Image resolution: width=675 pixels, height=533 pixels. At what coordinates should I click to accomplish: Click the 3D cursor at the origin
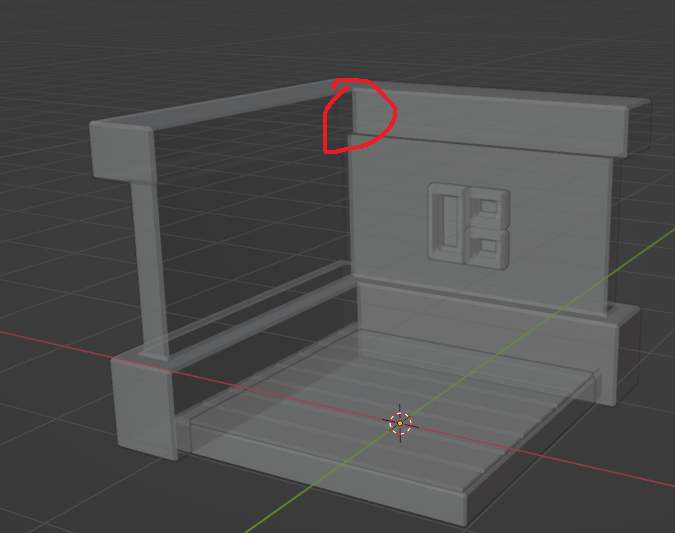(x=400, y=424)
